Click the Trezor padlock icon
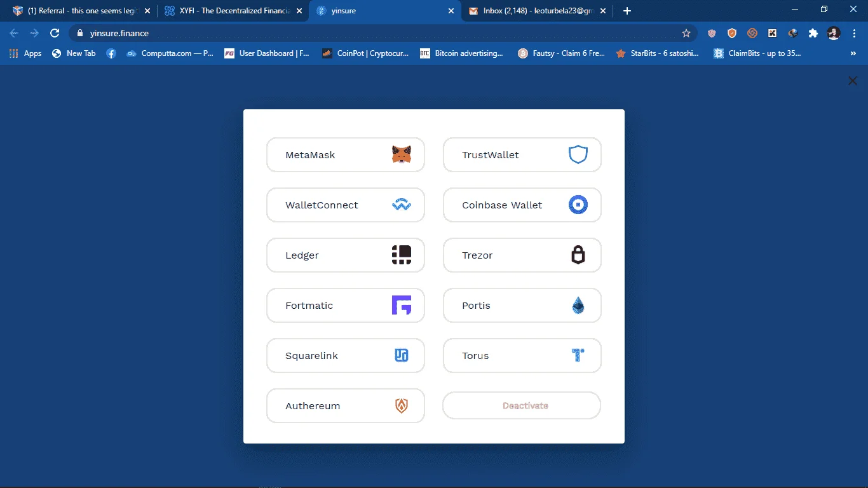The width and height of the screenshot is (868, 488). point(578,255)
